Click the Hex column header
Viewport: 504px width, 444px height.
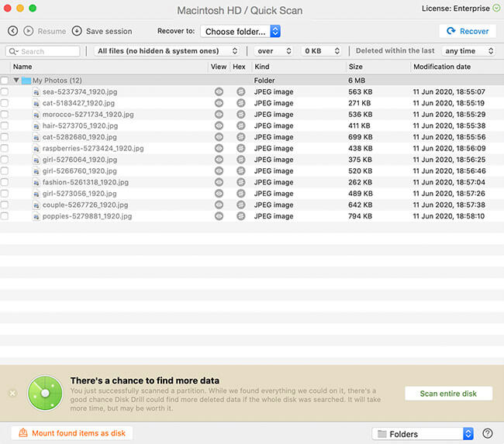click(239, 67)
